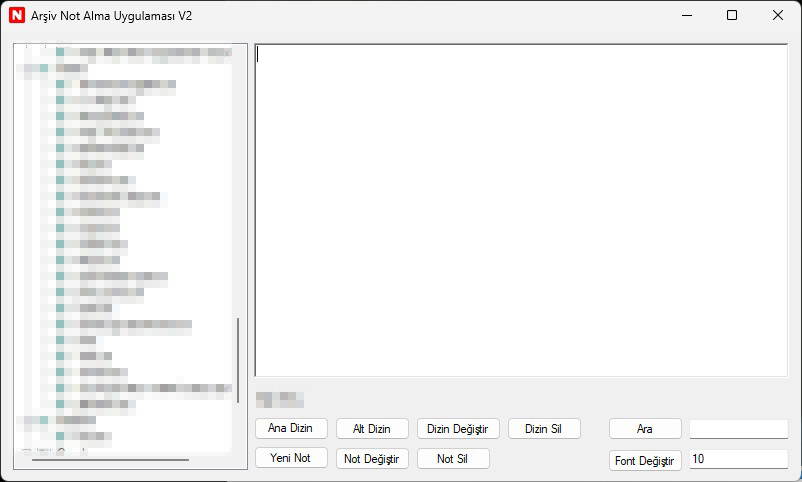Click the tree panel horizontal scrollbar

point(110,460)
